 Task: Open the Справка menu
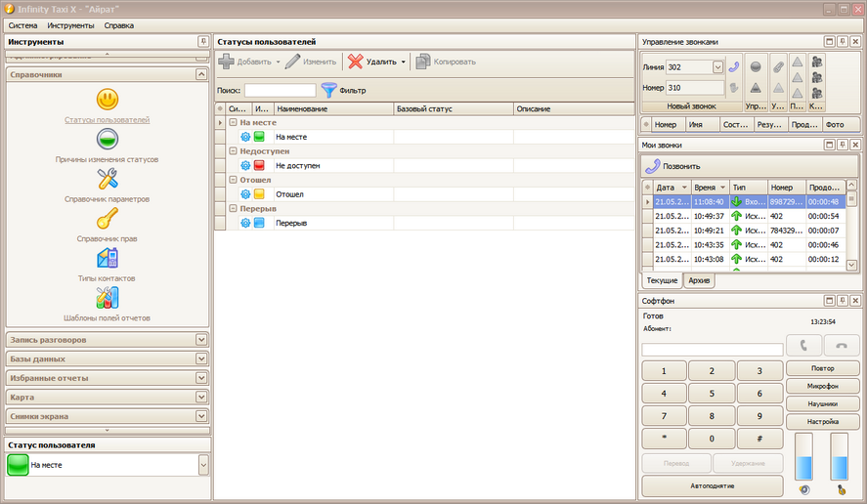point(119,25)
